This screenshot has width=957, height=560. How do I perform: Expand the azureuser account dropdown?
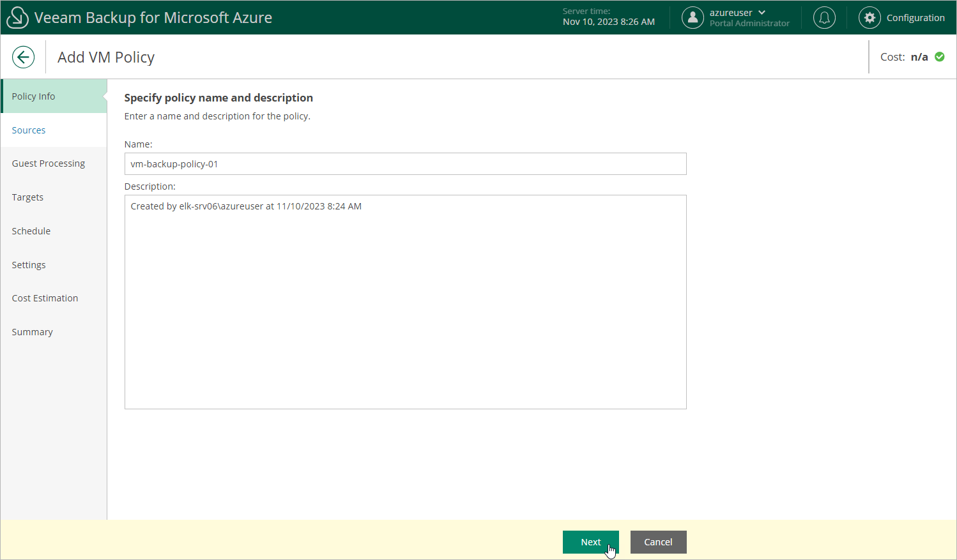[762, 13]
